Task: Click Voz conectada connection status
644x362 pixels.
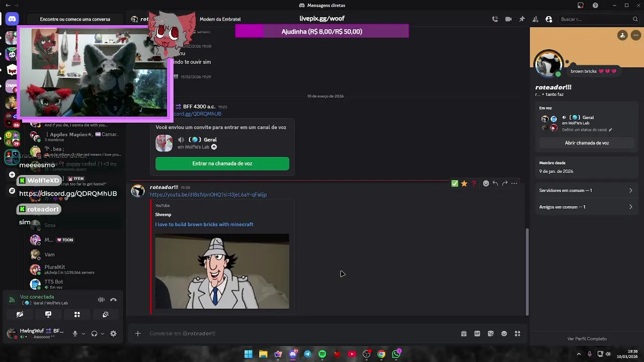Action: [37, 297]
